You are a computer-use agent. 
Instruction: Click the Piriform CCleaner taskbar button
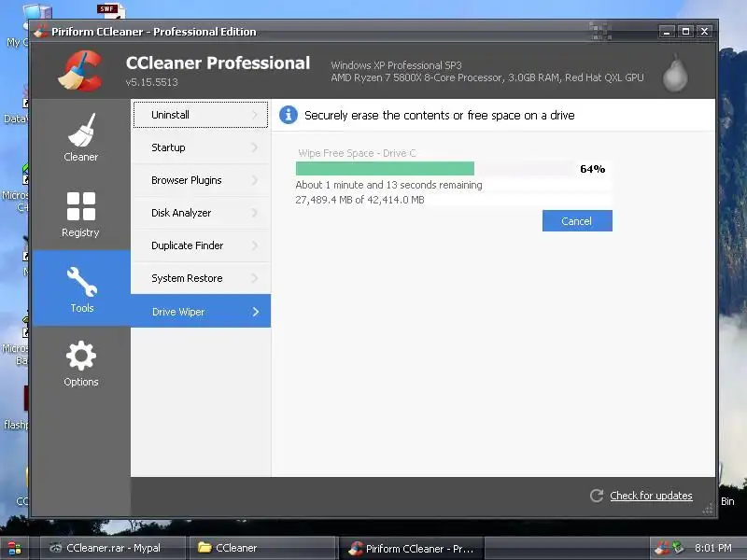(x=411, y=548)
